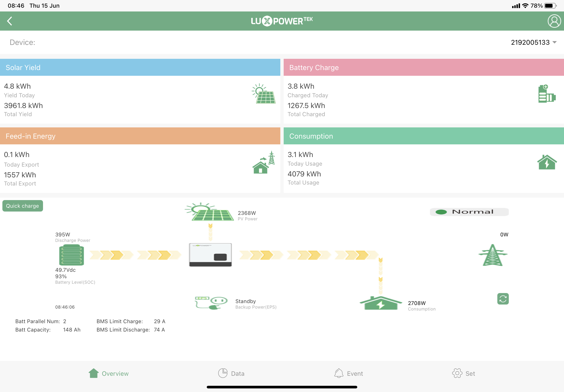Select the green battery stack icon
Viewport: 564px width, 392px height.
pyautogui.click(x=71, y=255)
